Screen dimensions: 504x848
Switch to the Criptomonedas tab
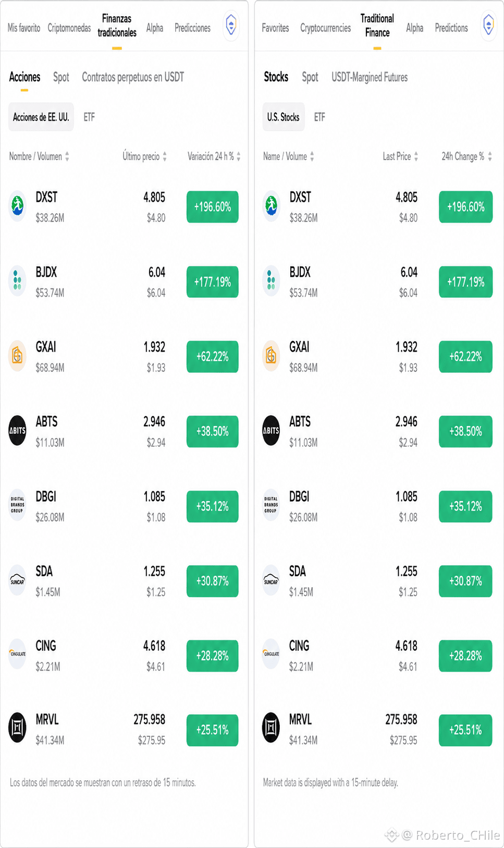pyautogui.click(x=69, y=28)
